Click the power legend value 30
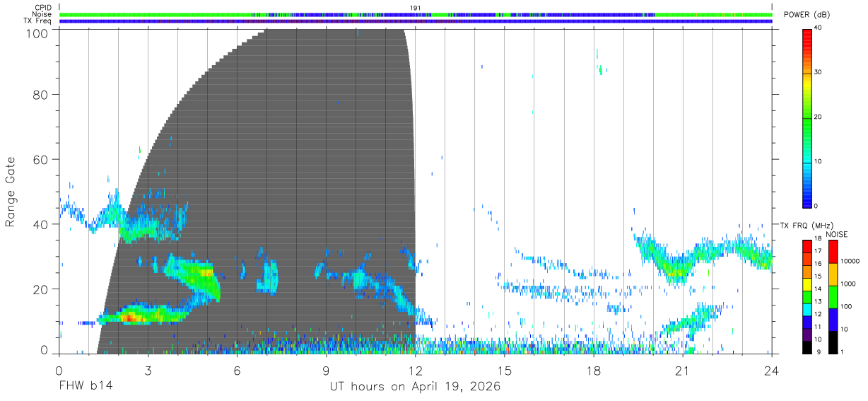Screen dimensions: 868x401 819,73
